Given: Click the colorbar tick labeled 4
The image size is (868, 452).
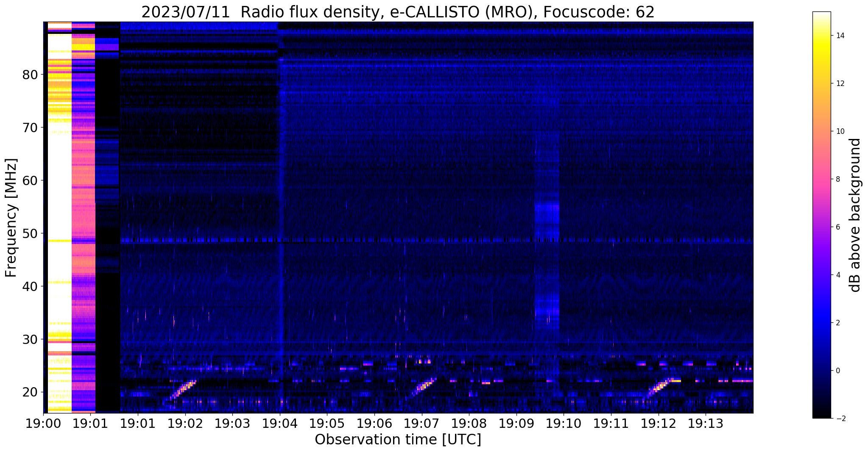Looking at the screenshot, I should tap(837, 275).
